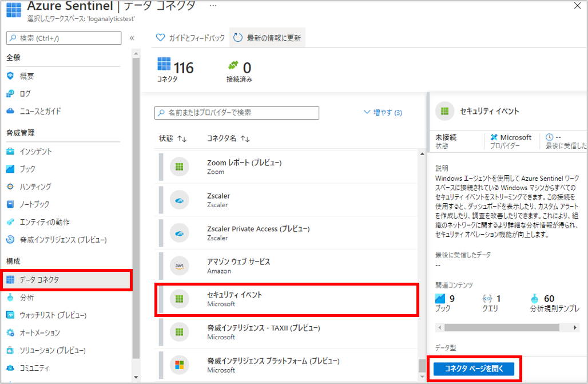This screenshot has height=384, width=588.
Task: Click the detail panel horizontal scrollbar thumb
Action: click(x=502, y=328)
